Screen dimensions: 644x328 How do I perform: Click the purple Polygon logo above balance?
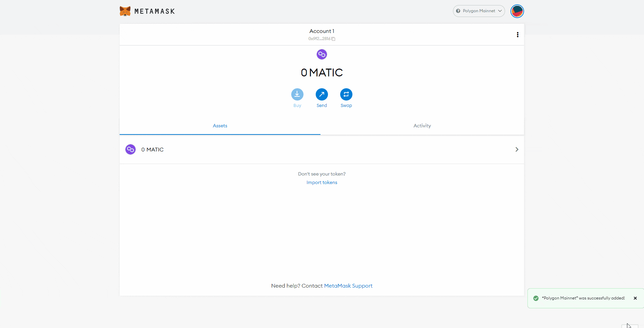coord(322,54)
